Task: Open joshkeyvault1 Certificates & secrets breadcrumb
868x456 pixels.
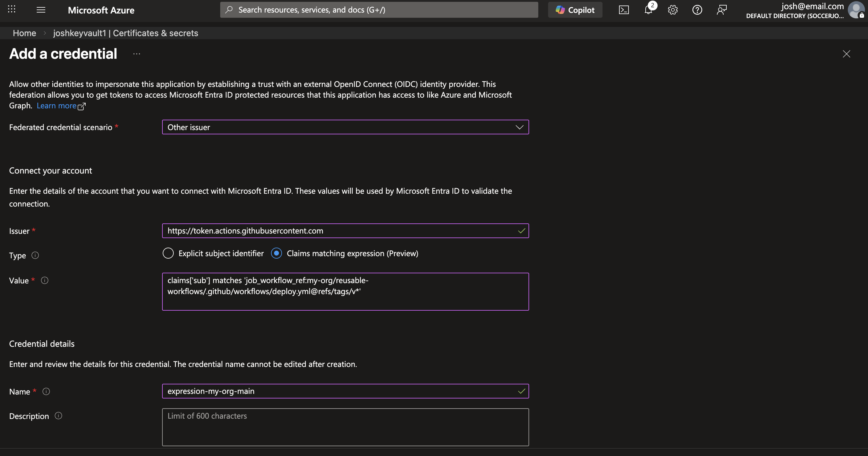Action: tap(125, 33)
